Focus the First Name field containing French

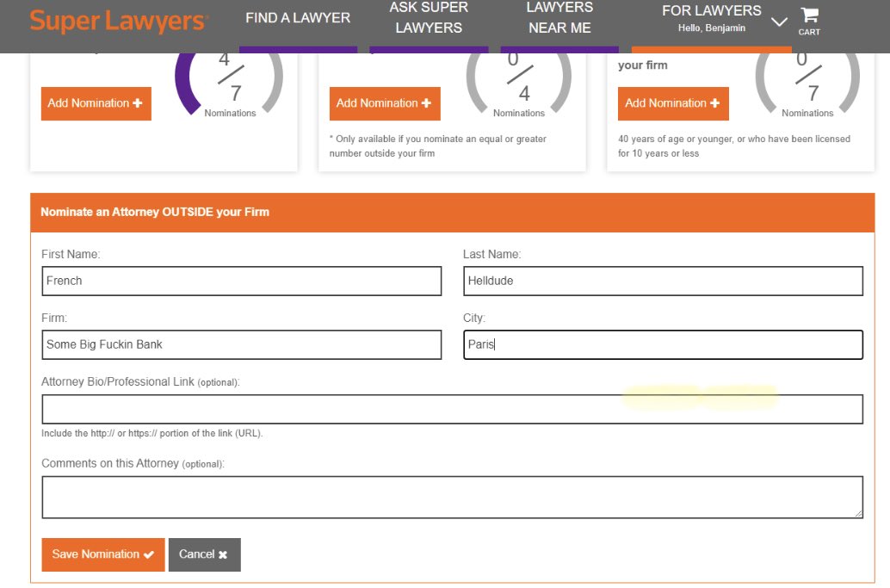point(241,281)
